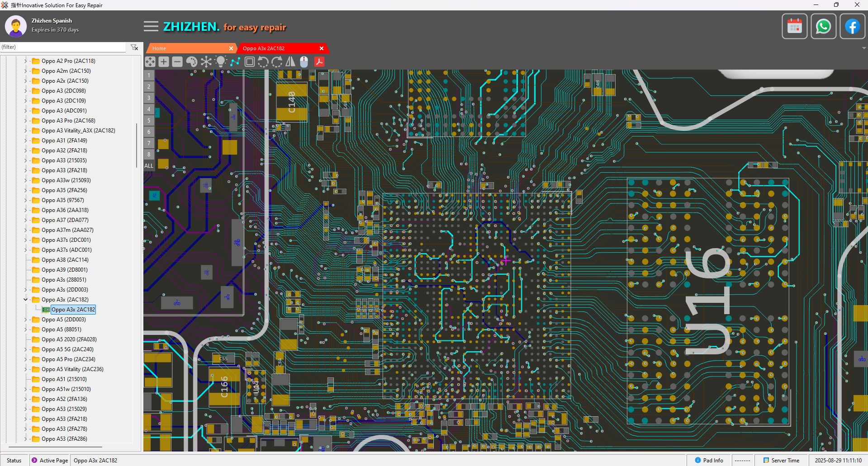
Task: Rotate the board counterclockwise
Action: (263, 62)
